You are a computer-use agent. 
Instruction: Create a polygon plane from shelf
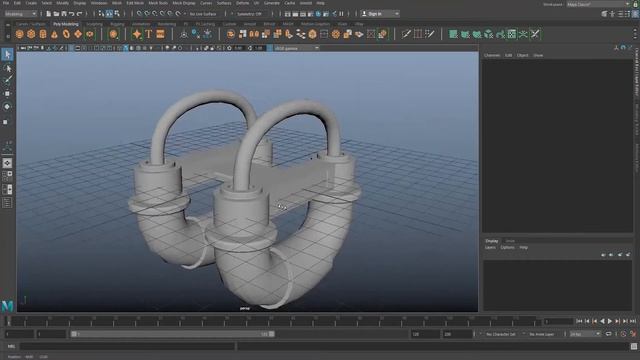coord(78,34)
